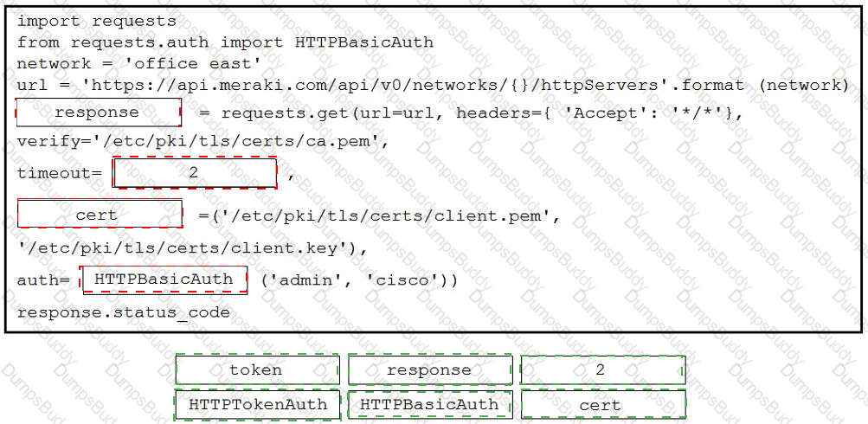Pick the '2' tile from the answer options
The height and width of the screenshot is (424, 868).
pos(603,370)
